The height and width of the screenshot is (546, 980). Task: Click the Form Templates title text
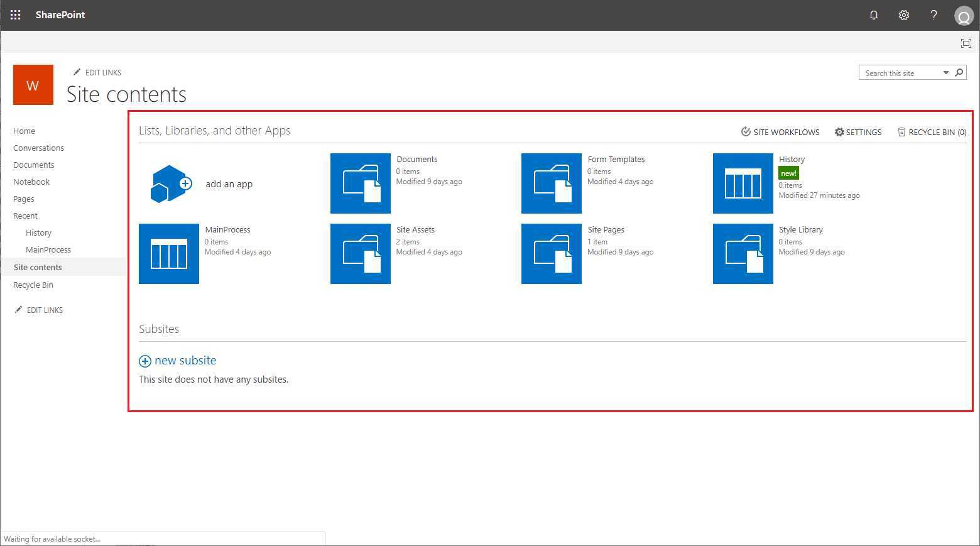tap(616, 159)
